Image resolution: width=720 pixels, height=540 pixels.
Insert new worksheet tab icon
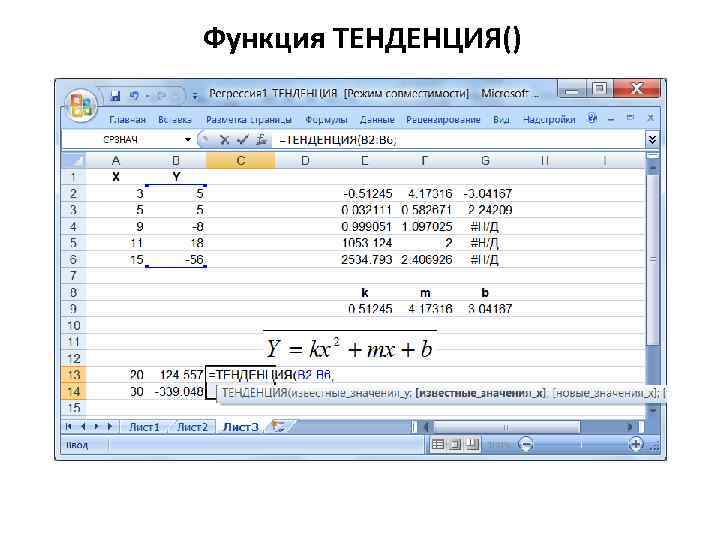pyautogui.click(x=278, y=427)
